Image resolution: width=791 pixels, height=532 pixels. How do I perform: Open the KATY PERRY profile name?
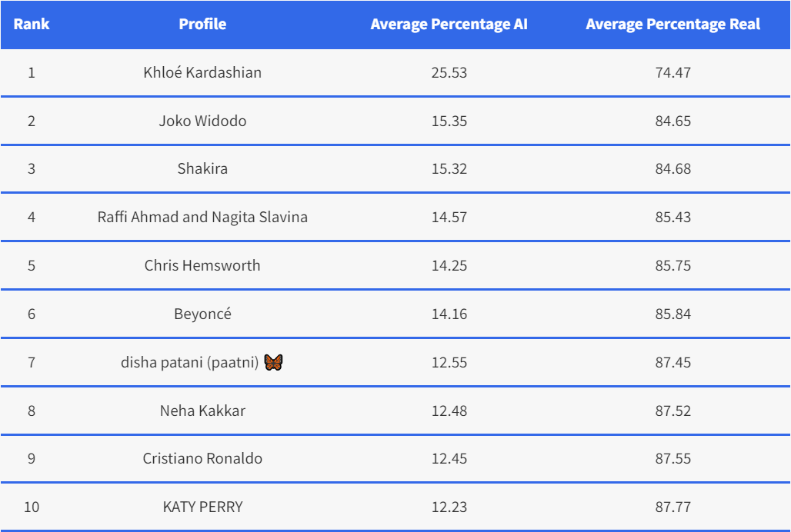(202, 507)
